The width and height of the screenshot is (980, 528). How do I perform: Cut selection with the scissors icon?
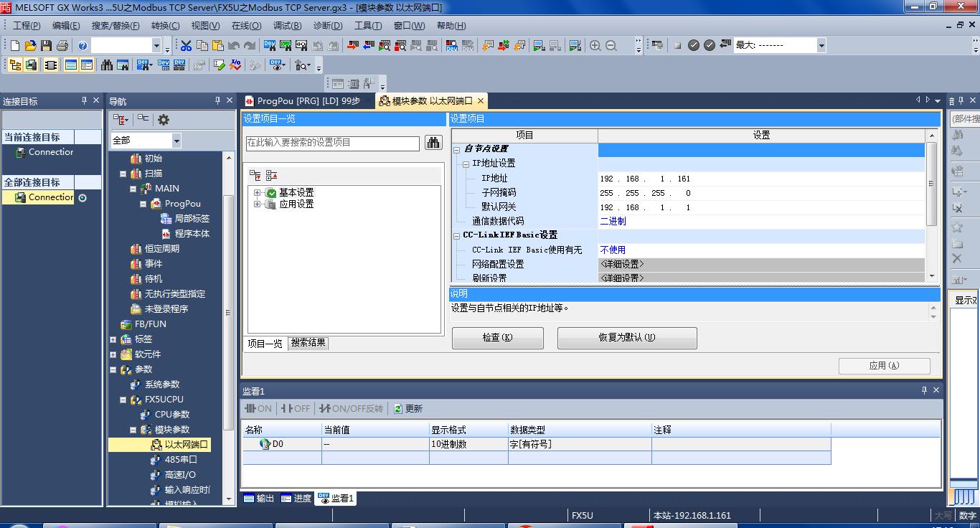(186, 45)
